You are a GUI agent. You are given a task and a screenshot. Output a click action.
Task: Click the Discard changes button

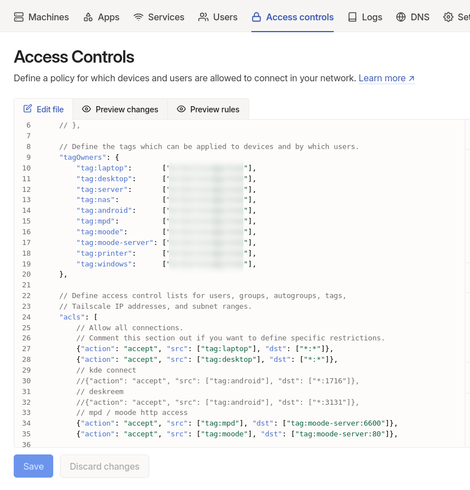(104, 466)
